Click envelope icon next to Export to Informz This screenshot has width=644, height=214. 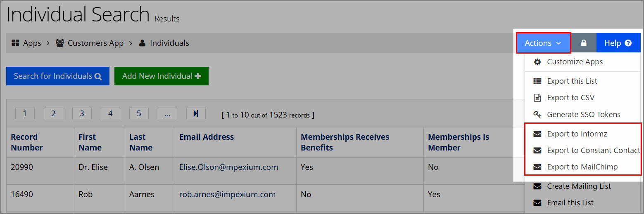(x=537, y=134)
